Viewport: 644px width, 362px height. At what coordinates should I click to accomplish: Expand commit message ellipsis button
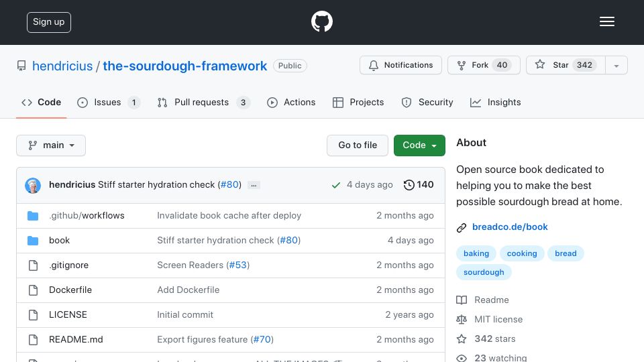[x=254, y=185]
